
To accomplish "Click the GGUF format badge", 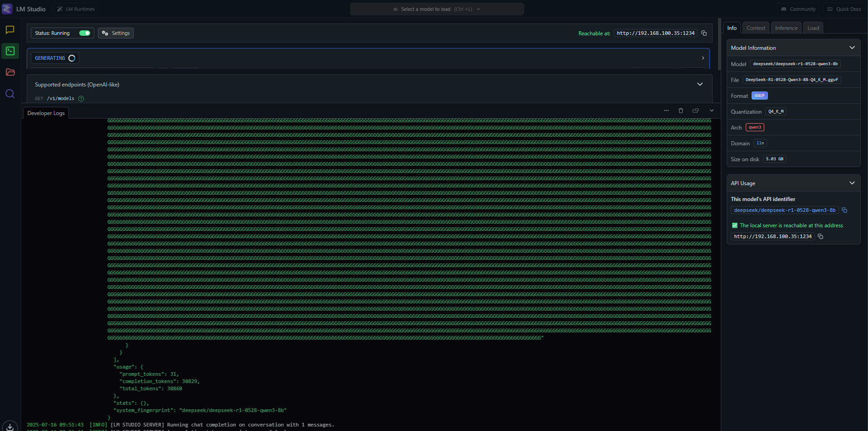I will click(760, 96).
